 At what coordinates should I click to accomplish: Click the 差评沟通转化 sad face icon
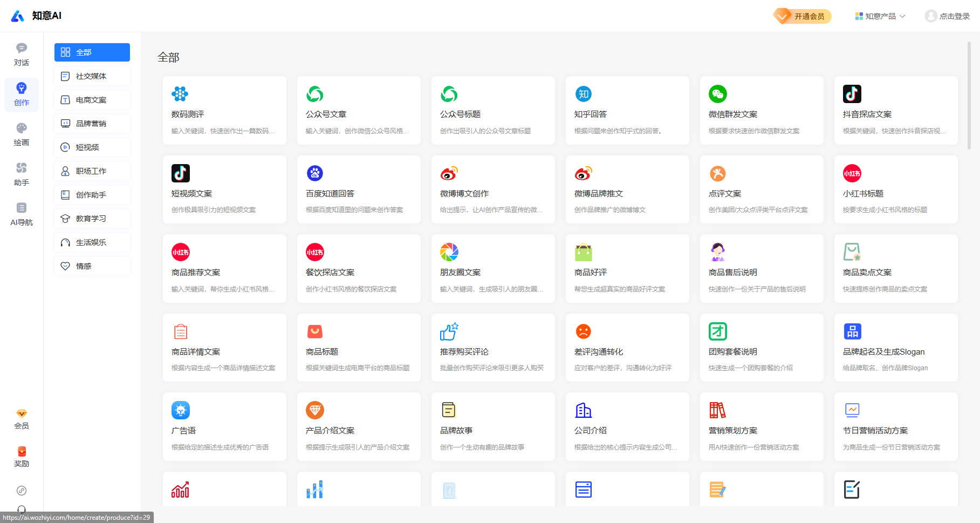(x=583, y=331)
